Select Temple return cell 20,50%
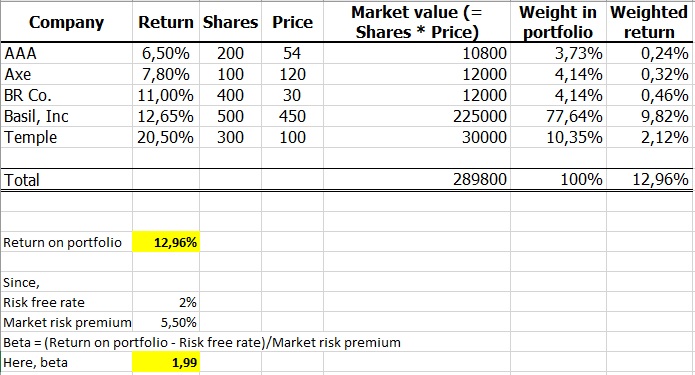695x375 pixels. click(166, 137)
